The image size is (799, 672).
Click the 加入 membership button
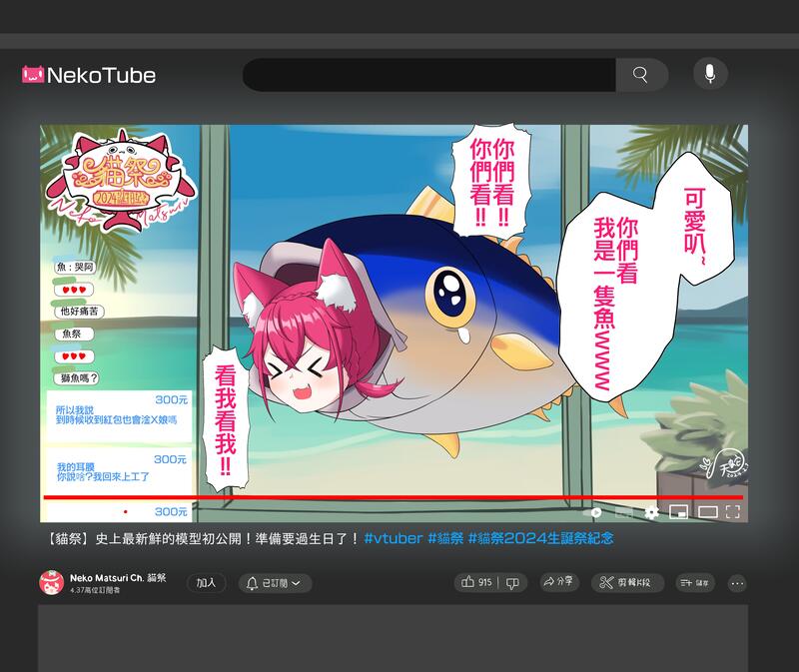pos(207,583)
